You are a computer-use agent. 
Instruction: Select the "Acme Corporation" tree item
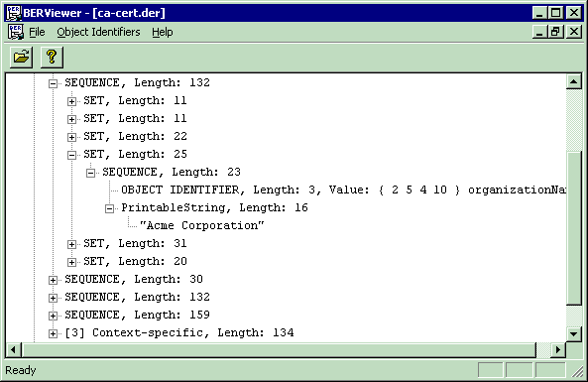pyautogui.click(x=201, y=225)
